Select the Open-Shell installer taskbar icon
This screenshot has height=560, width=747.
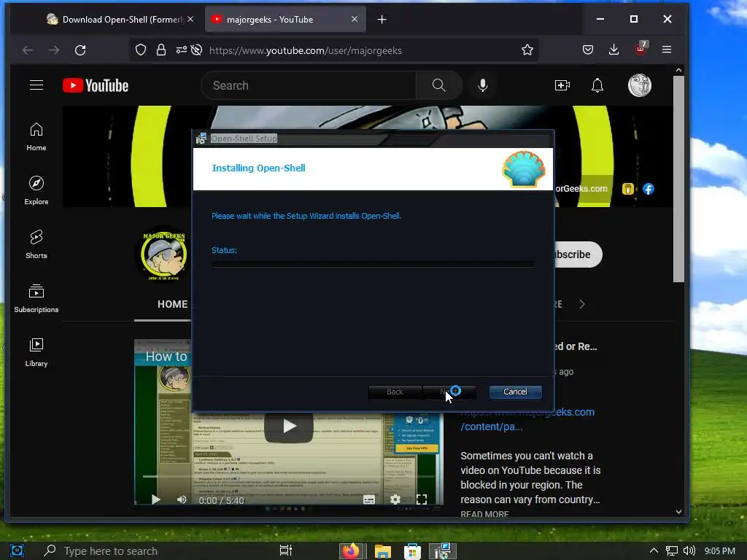443,551
